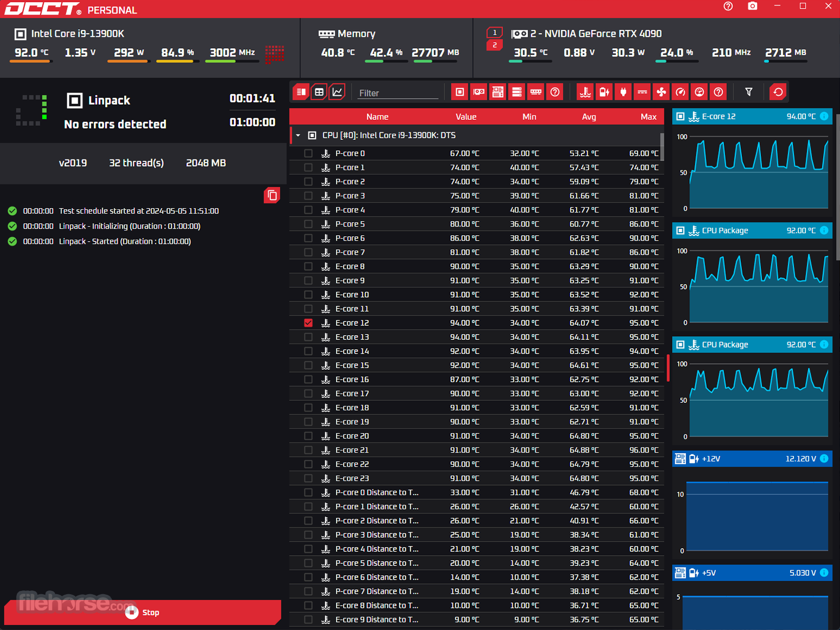Collapse the CPU [#0] DTS sensor group

298,136
